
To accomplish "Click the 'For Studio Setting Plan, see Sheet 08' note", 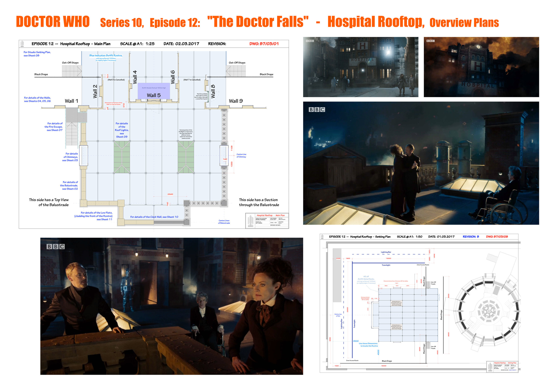I will coord(37,54).
